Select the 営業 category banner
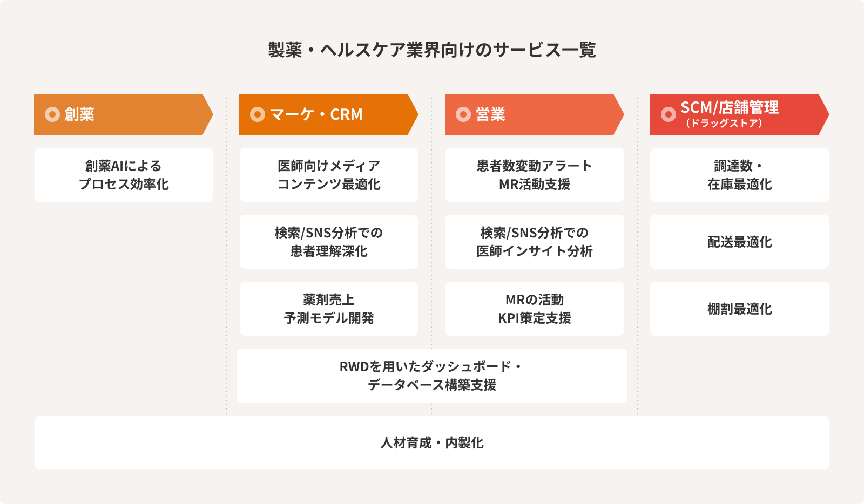The image size is (864, 504). point(534,114)
